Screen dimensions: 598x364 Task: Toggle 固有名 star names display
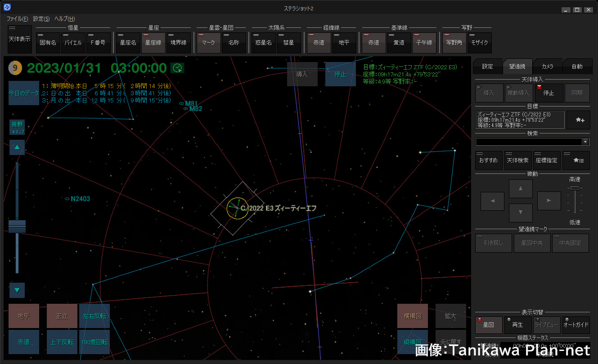[48, 43]
